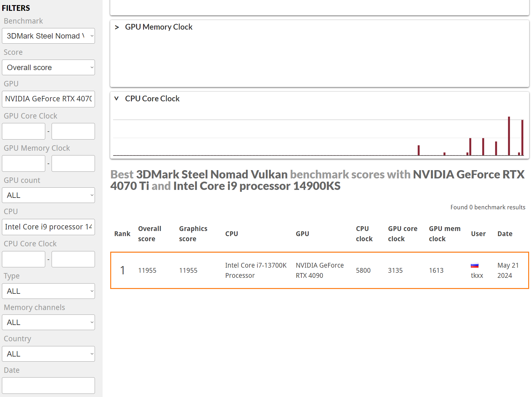Image resolution: width=532 pixels, height=397 pixels.
Task: Click the Graphics score column header
Action: tap(193, 234)
